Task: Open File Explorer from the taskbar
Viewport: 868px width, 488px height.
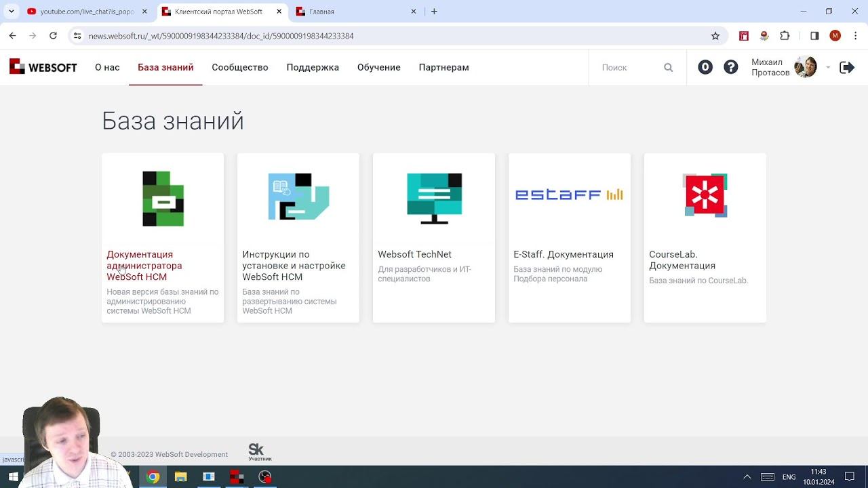Action: 180,477
